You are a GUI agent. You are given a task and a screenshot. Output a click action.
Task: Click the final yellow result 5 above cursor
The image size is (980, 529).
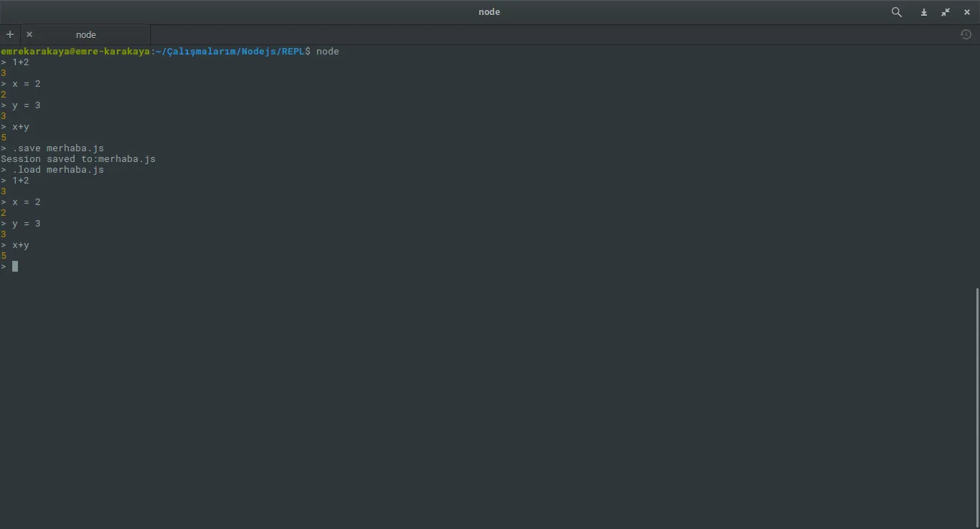click(x=4, y=256)
